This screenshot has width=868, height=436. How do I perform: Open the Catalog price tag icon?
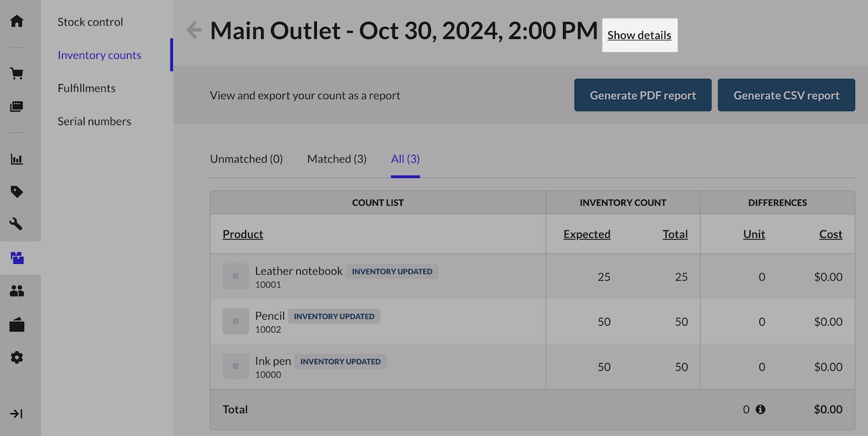point(17,192)
